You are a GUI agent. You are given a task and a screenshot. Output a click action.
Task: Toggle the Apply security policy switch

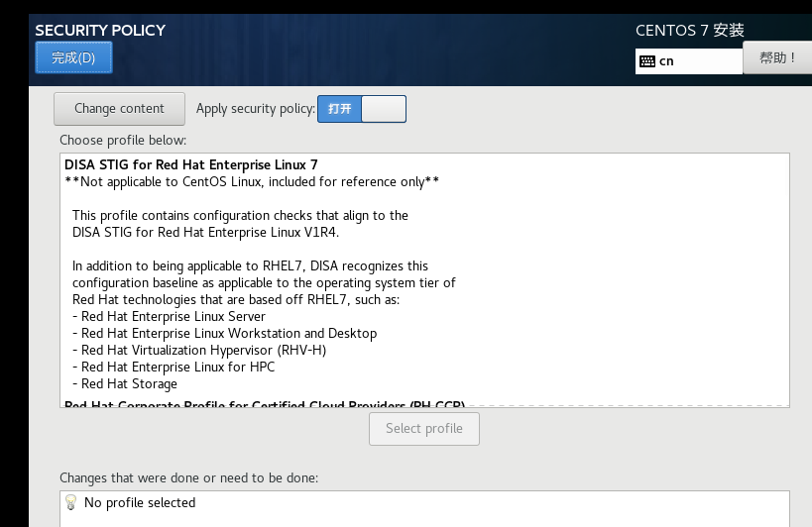coord(362,109)
